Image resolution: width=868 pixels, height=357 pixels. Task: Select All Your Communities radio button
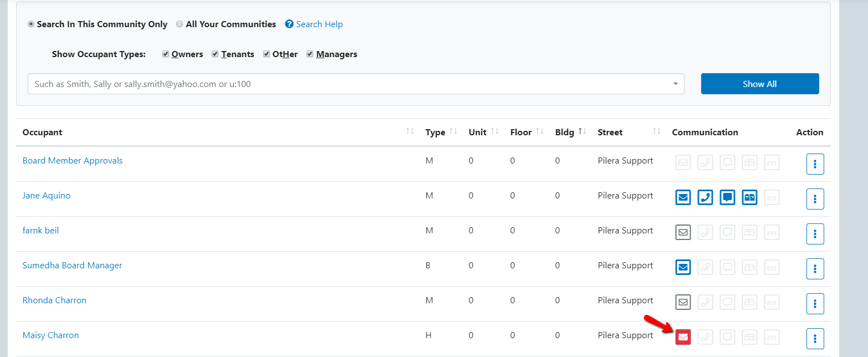pyautogui.click(x=180, y=24)
